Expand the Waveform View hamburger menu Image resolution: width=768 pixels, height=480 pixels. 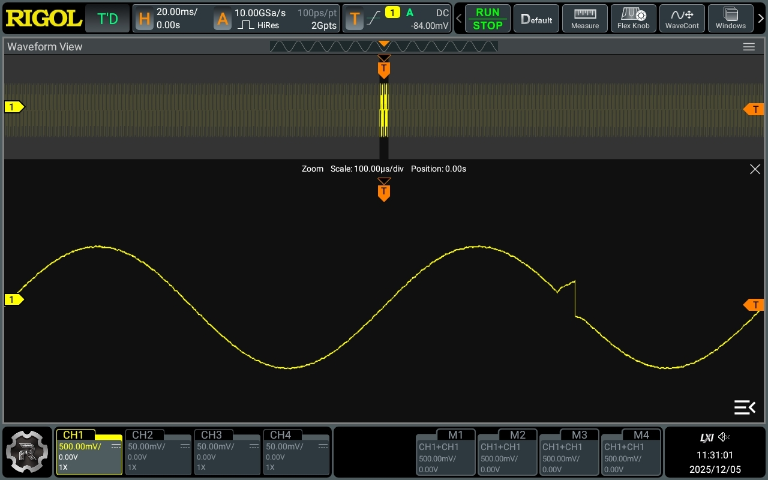pos(749,47)
